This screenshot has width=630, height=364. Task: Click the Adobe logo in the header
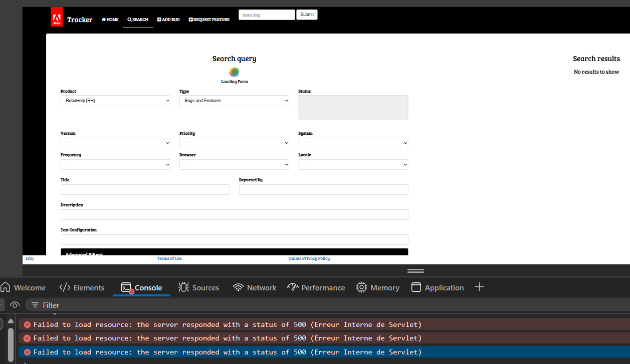pyautogui.click(x=57, y=16)
